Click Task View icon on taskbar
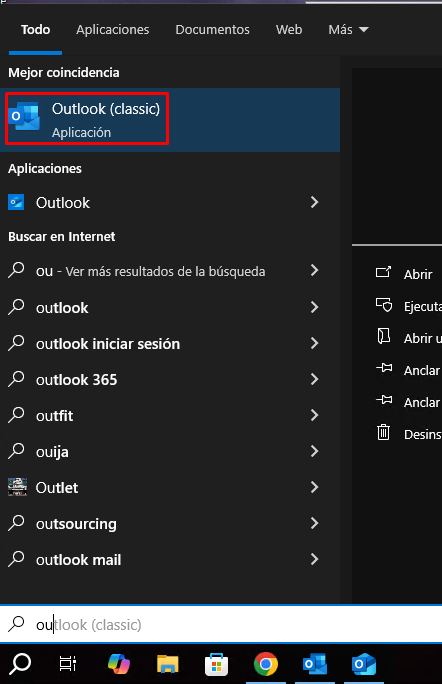 click(68, 664)
